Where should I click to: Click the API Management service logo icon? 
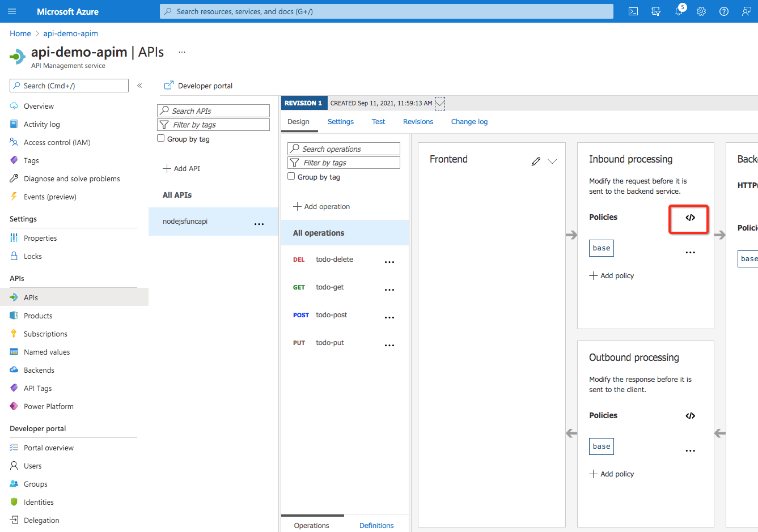pyautogui.click(x=18, y=57)
